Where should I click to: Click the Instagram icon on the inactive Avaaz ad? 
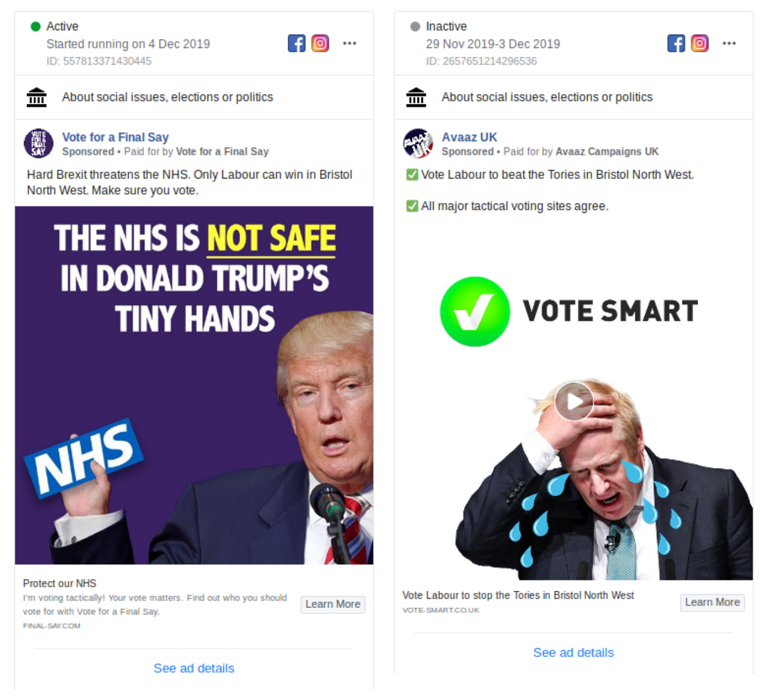pos(700,43)
